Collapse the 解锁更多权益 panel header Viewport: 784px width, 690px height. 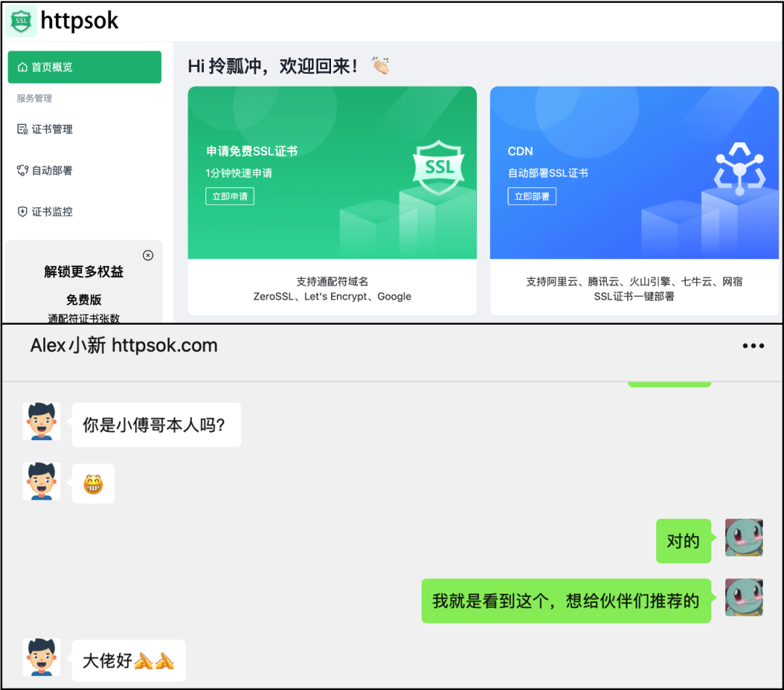pyautogui.click(x=84, y=271)
